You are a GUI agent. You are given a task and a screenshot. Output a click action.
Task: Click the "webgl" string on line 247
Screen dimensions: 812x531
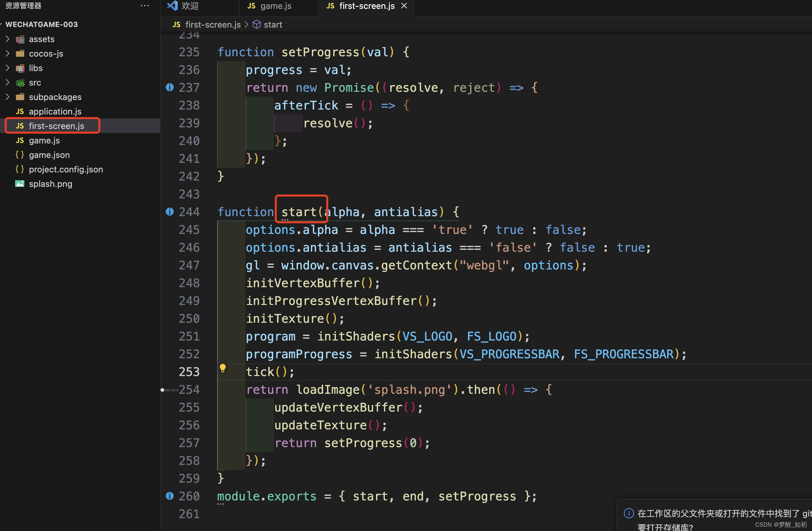[484, 265]
